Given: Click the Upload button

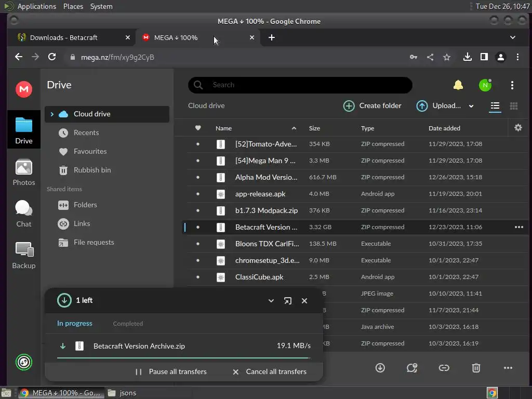Looking at the screenshot, I should coord(438,106).
